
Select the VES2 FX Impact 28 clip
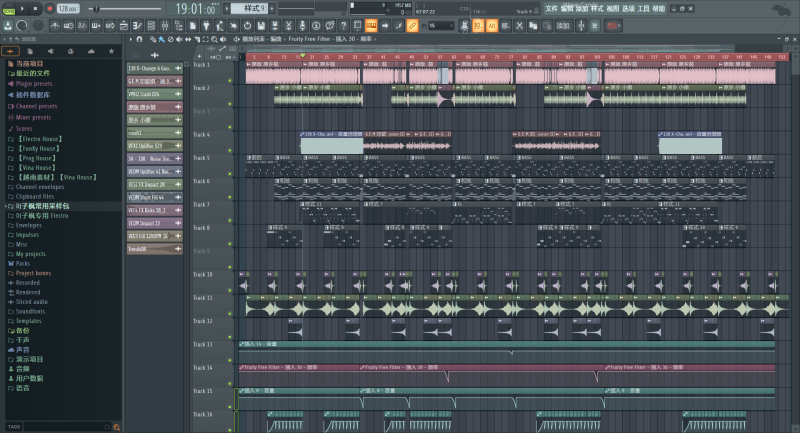(155, 184)
